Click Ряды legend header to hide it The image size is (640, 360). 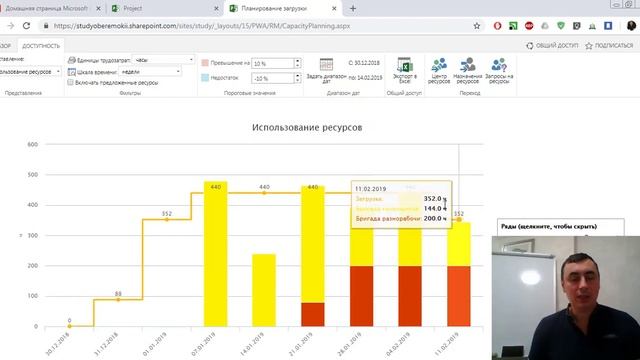549,227
